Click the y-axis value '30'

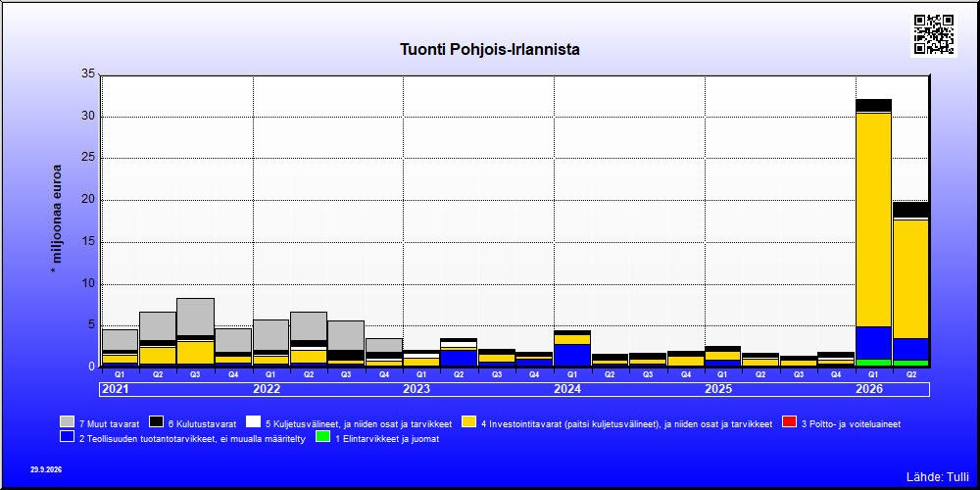(x=88, y=117)
